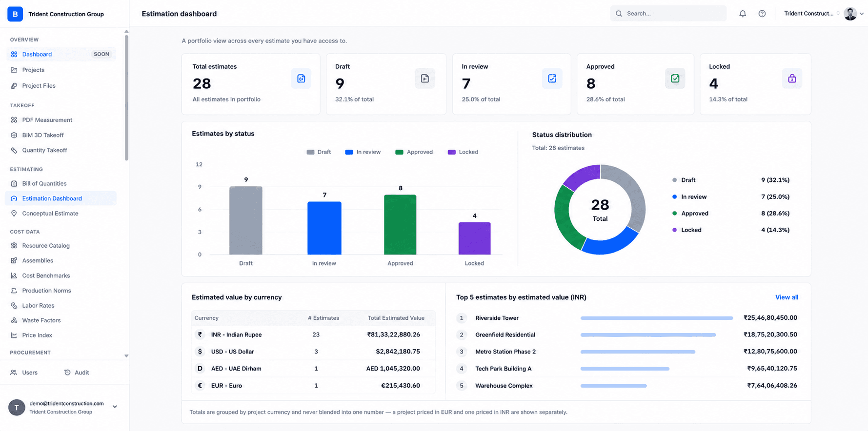Open Metro Station Phase 2 estimate
Screen dimensions: 868x431
pyautogui.click(x=627, y=352)
